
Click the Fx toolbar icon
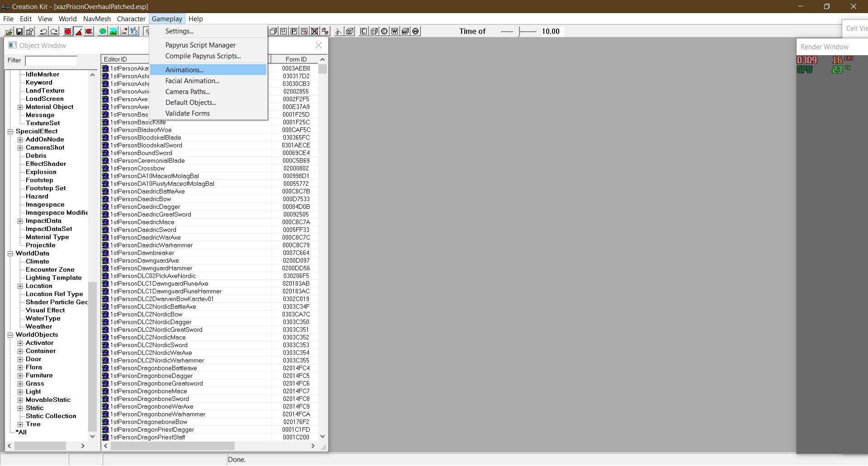tap(134, 31)
